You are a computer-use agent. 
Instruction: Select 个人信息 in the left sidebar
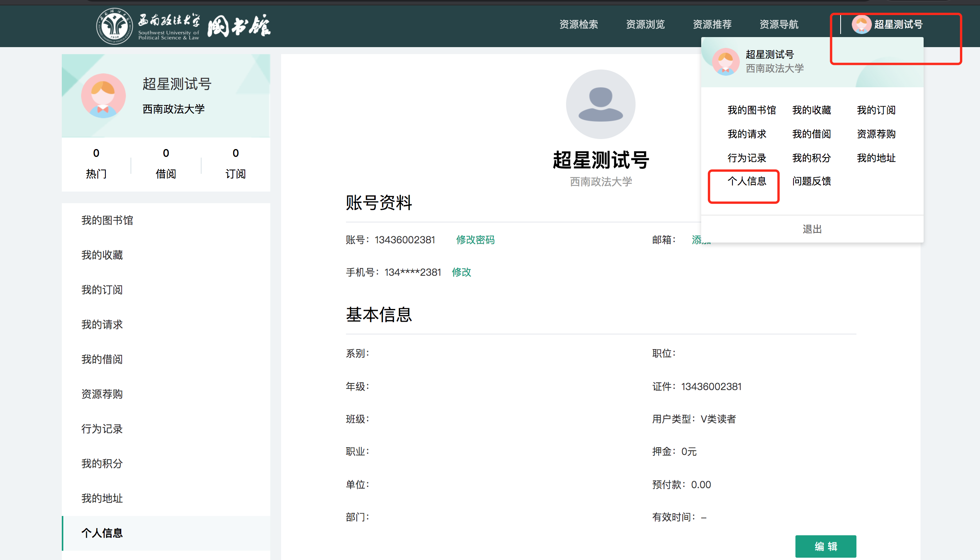click(102, 533)
